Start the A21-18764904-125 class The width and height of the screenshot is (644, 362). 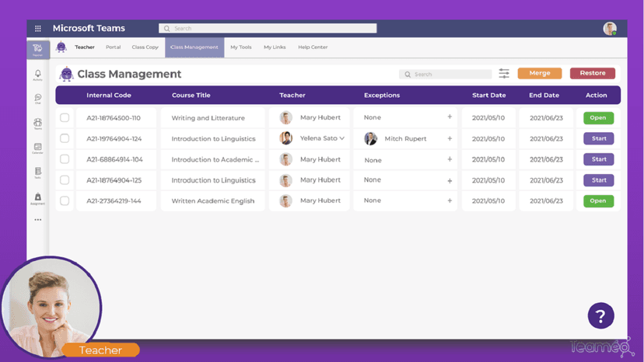pyautogui.click(x=598, y=180)
